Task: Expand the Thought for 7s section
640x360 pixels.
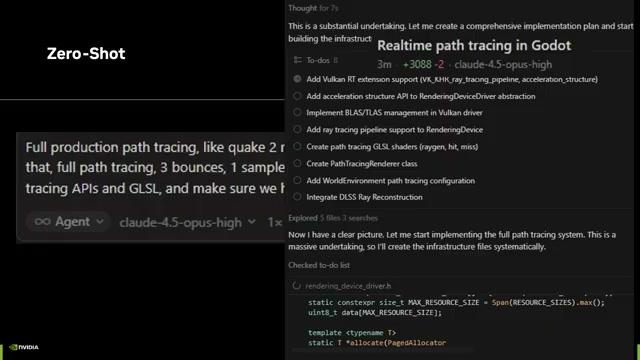Action: coord(313,8)
